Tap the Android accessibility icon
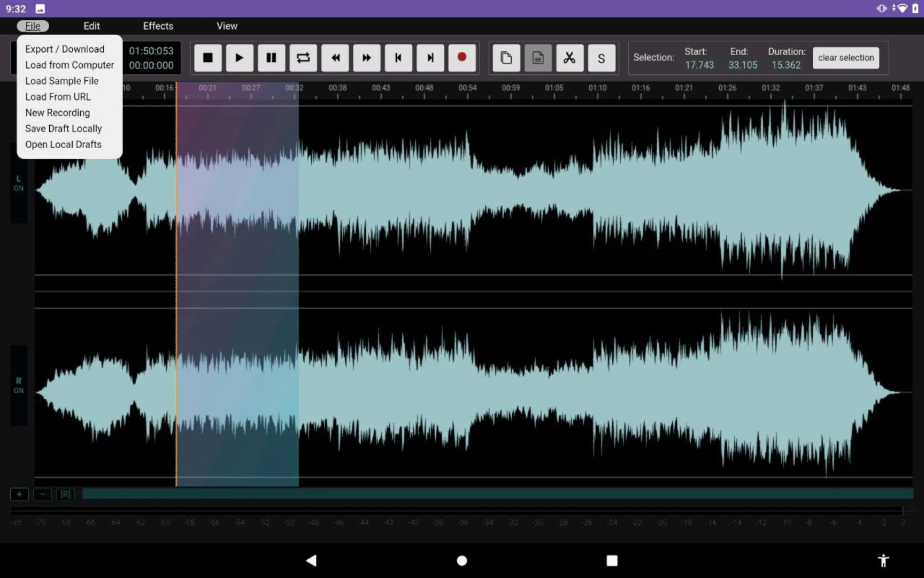The height and width of the screenshot is (578, 924). coord(883,560)
